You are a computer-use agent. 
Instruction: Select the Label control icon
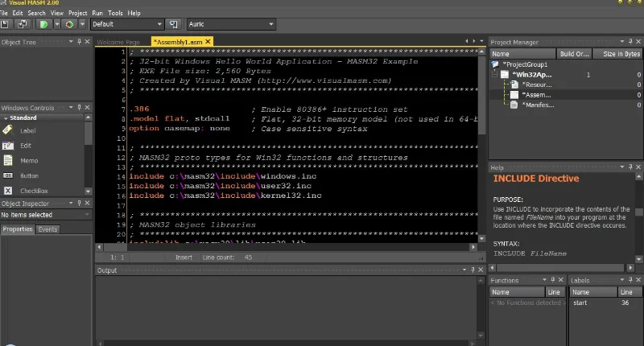click(x=7, y=130)
